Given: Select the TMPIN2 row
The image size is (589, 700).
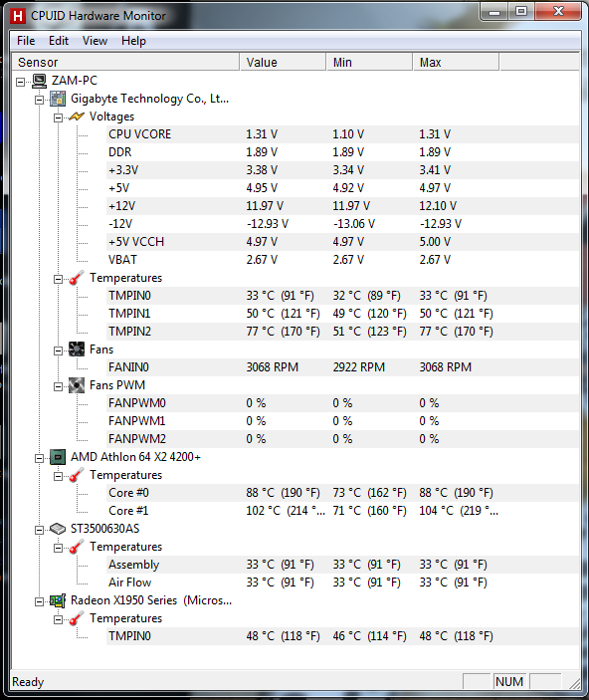Looking at the screenshot, I should click(342, 332).
